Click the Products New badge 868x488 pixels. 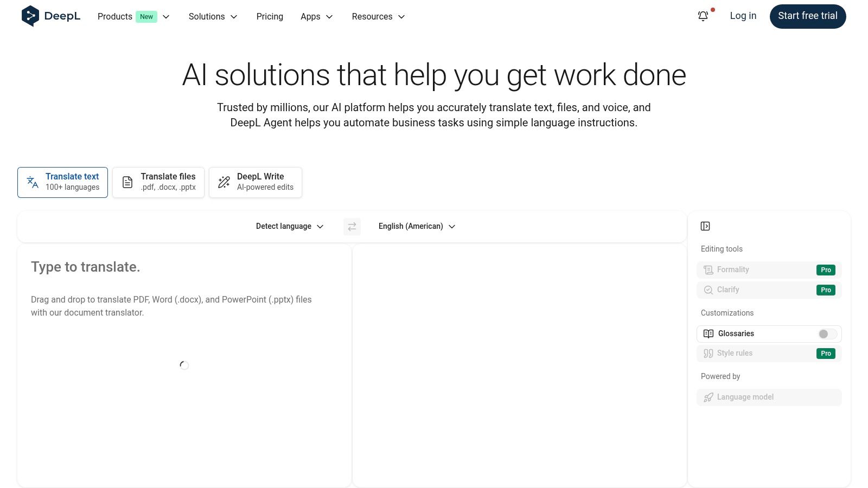pyautogui.click(x=146, y=17)
